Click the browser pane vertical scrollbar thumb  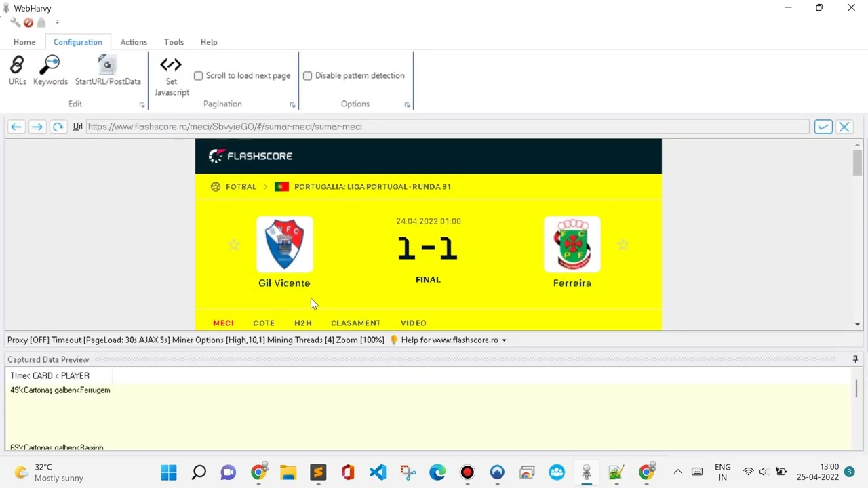coord(857,163)
